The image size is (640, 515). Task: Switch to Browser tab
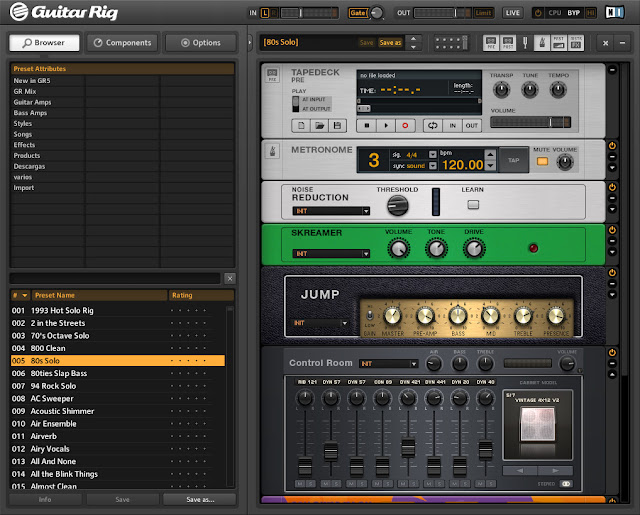(44, 43)
